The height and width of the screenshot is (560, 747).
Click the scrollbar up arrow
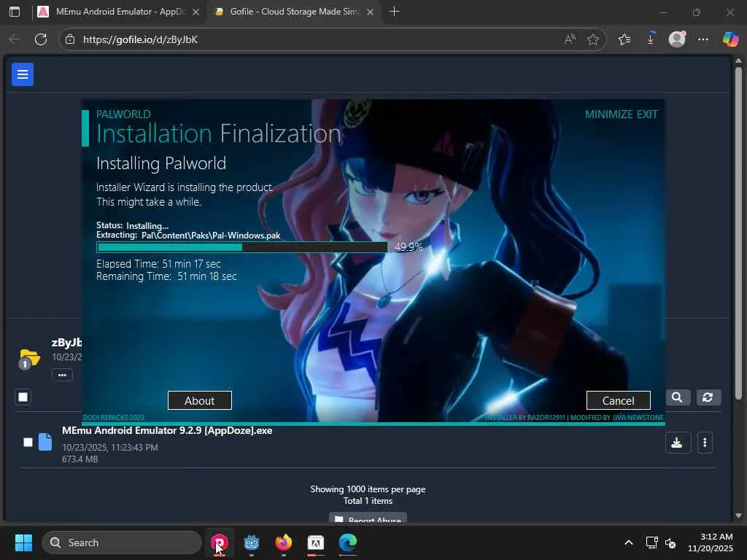[x=738, y=61]
